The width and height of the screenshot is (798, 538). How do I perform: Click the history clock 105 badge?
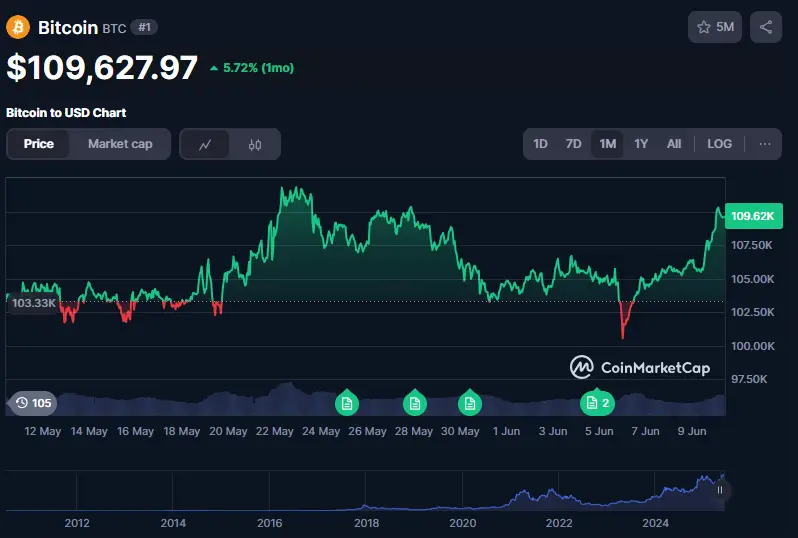click(33, 403)
